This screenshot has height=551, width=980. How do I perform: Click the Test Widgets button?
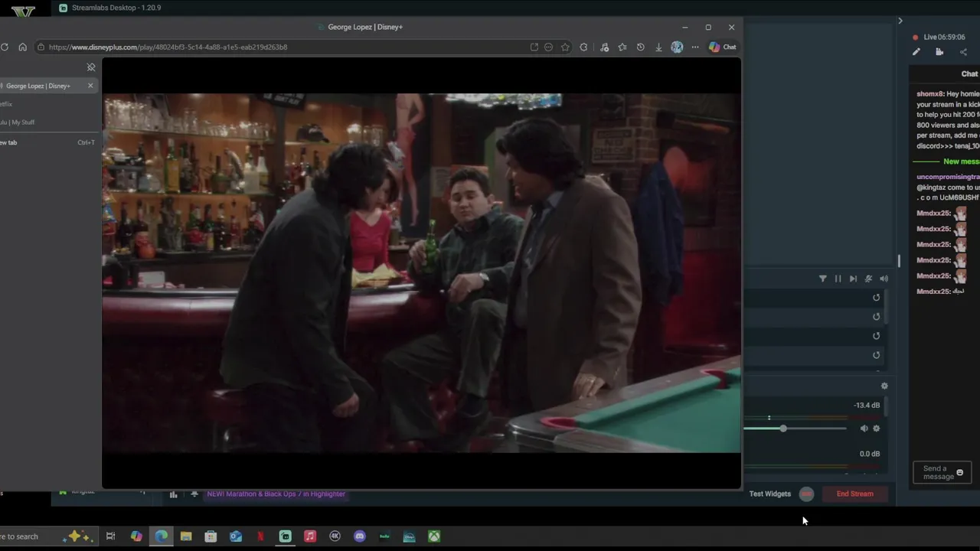(770, 494)
